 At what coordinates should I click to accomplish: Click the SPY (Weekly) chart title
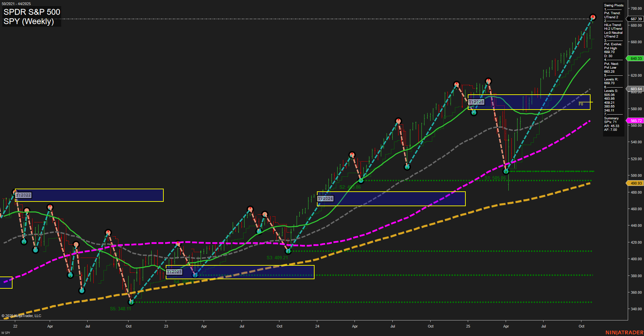pos(28,21)
